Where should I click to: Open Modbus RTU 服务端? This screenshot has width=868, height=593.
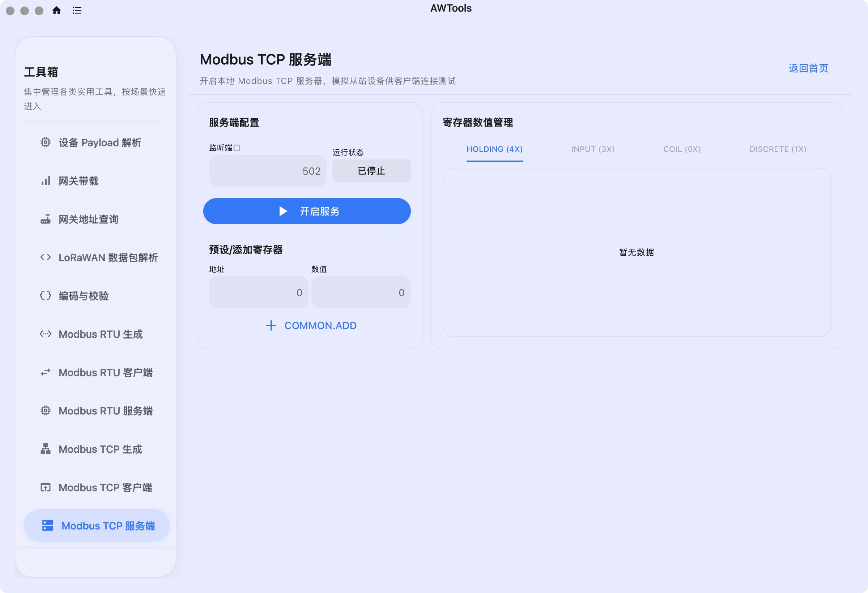click(x=97, y=411)
